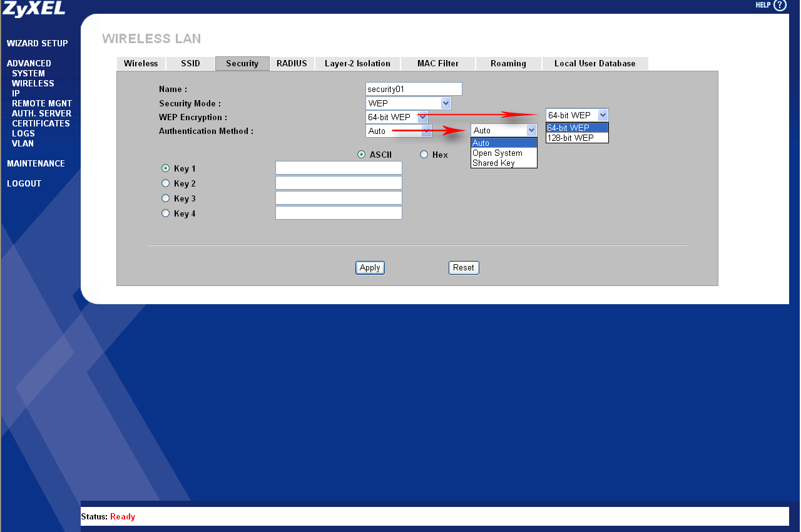Click the Reset button
Viewport: 801px width, 532px height.
464,267
